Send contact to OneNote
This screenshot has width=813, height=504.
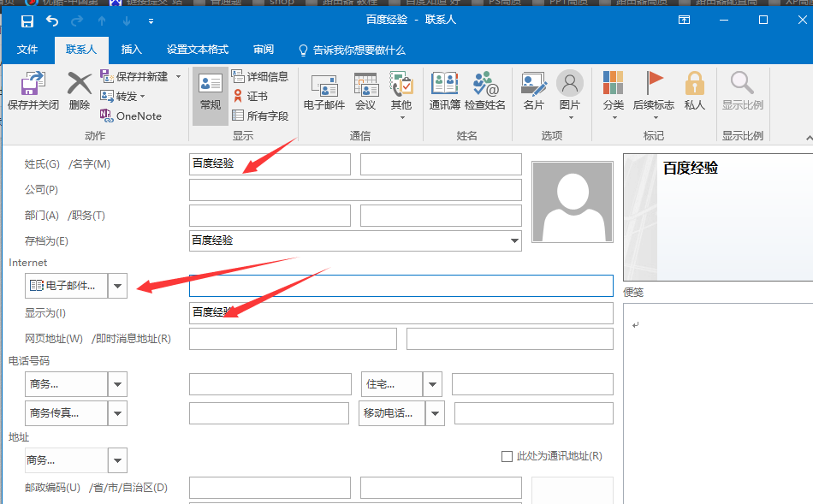pyautogui.click(x=131, y=116)
